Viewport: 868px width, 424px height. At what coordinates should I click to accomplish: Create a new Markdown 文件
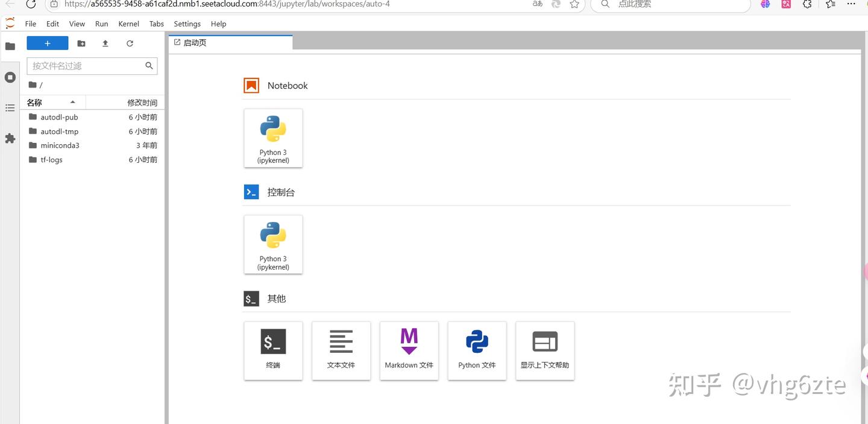[409, 350]
